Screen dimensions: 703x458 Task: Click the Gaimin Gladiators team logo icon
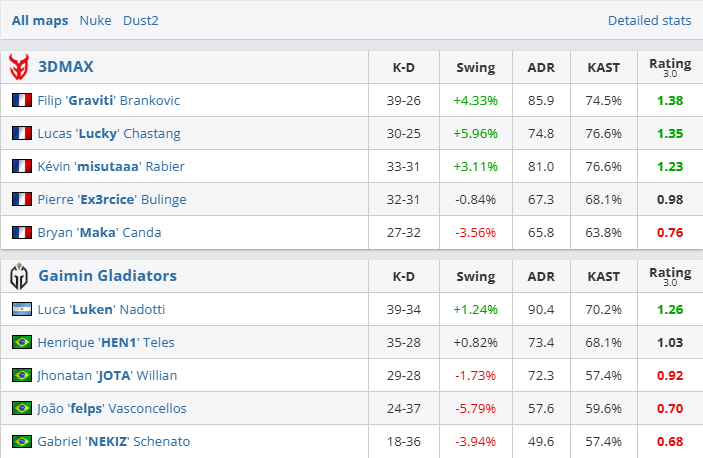[x=19, y=276]
